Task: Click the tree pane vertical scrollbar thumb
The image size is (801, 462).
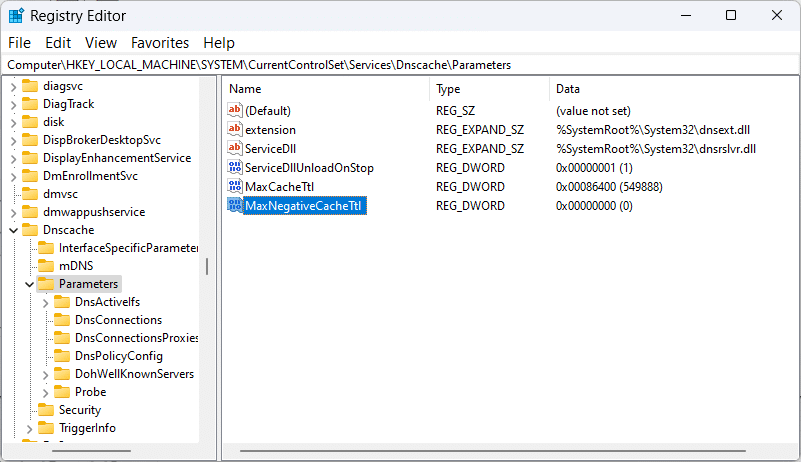Action: (207, 266)
